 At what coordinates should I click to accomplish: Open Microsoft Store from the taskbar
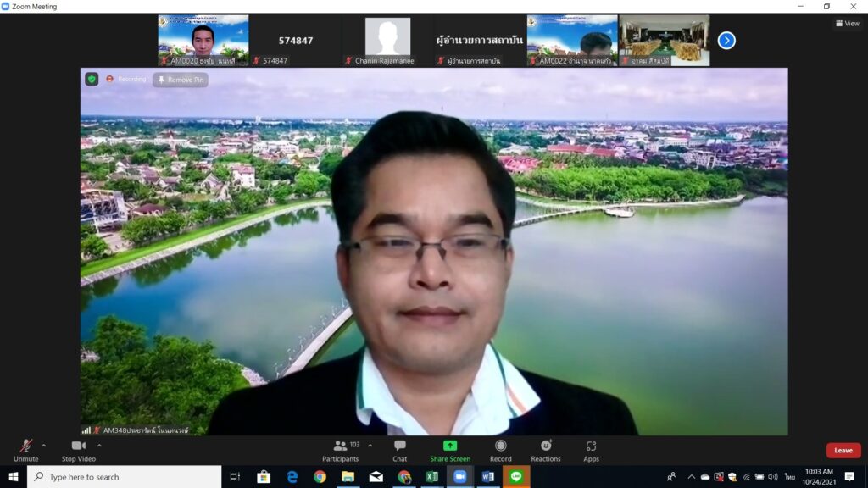tap(264, 477)
